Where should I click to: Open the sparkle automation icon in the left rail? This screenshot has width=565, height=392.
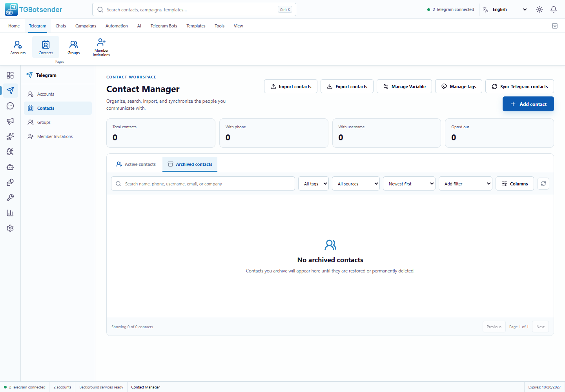tap(10, 136)
